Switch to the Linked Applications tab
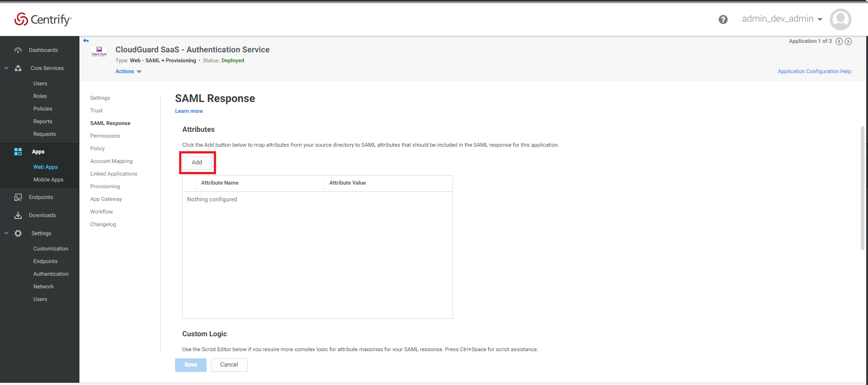 click(x=114, y=174)
